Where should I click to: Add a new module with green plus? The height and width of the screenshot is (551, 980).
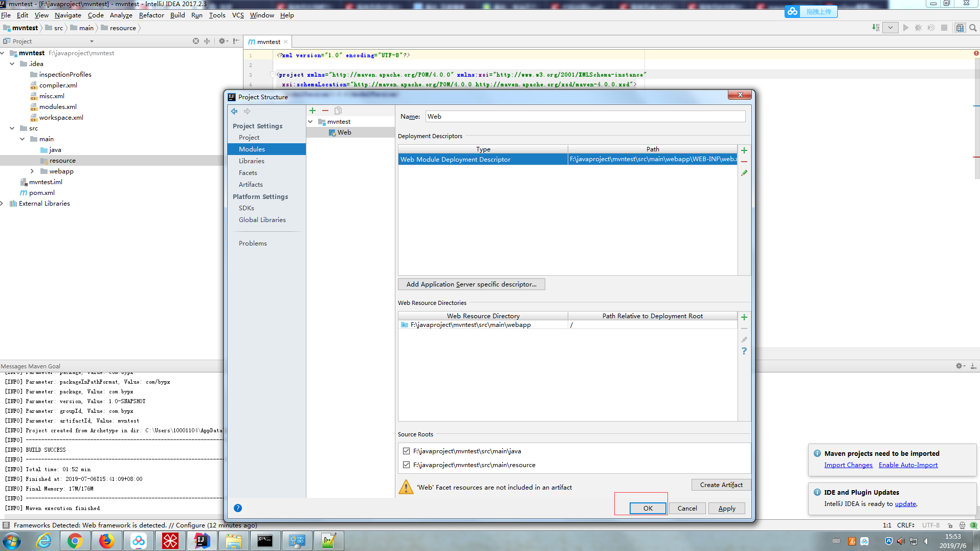pyautogui.click(x=313, y=111)
